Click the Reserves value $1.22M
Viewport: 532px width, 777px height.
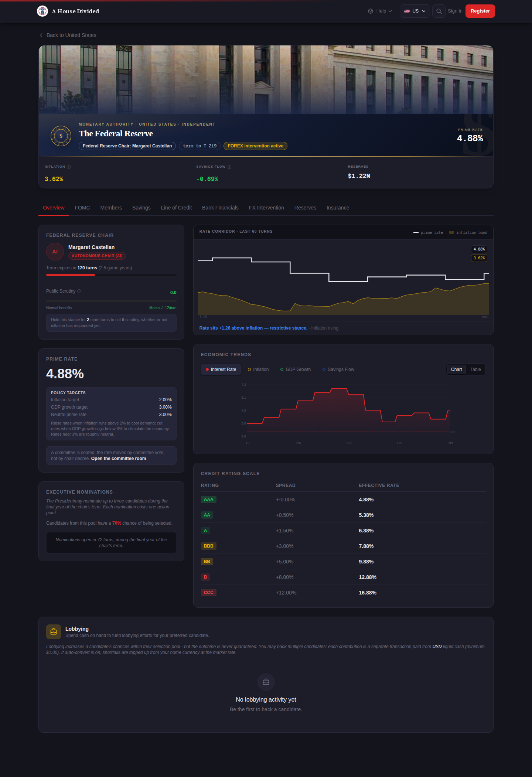coord(359,176)
